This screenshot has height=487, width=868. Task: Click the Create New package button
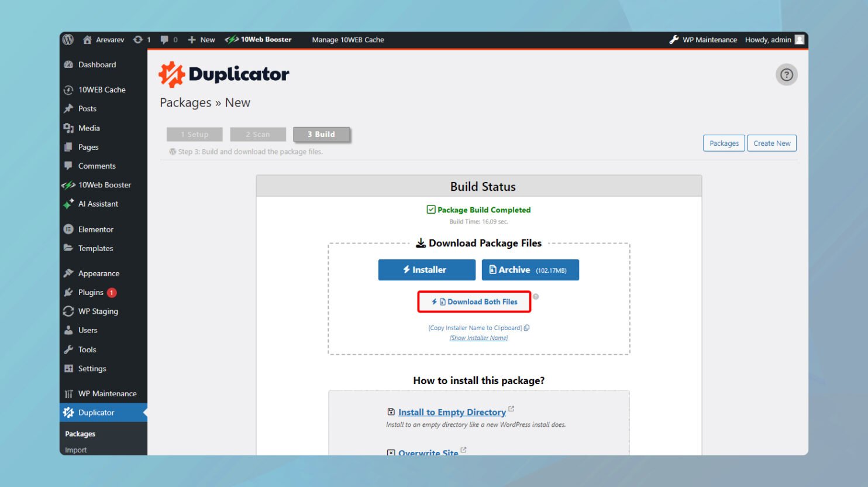click(771, 143)
